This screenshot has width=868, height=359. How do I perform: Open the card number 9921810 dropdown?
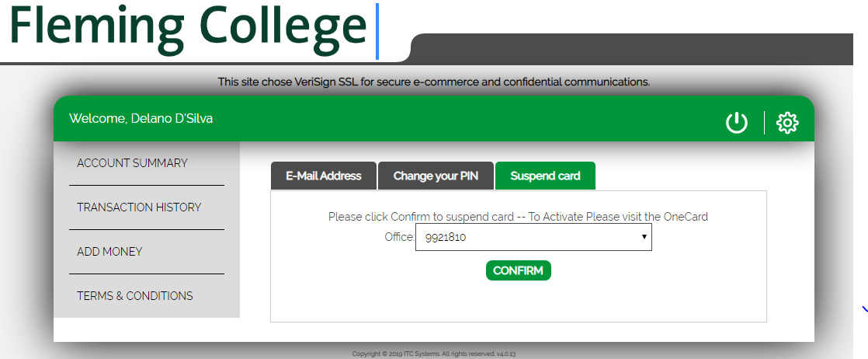click(x=533, y=237)
